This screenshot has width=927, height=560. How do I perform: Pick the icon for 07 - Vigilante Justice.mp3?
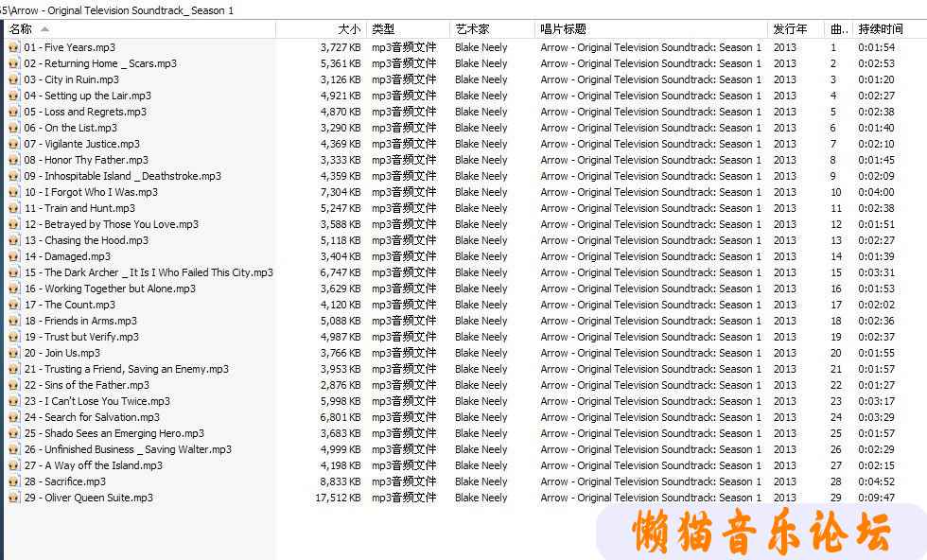[13, 144]
